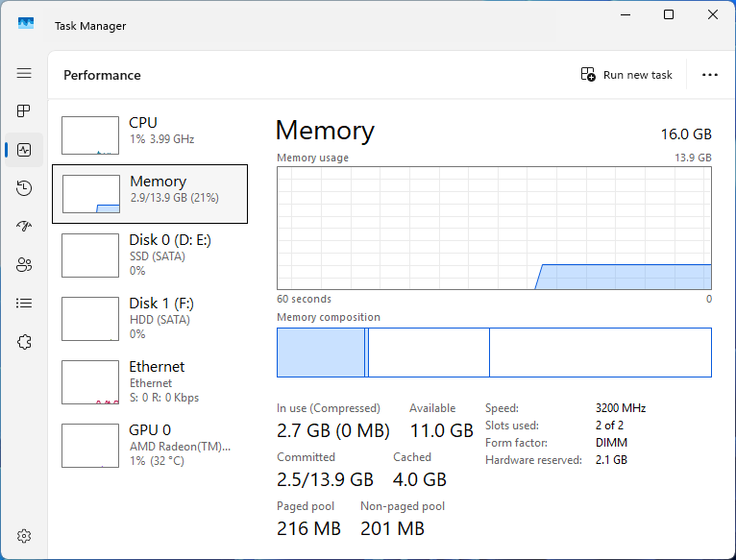This screenshot has width=736, height=560.
Task: Click the 2.7 GB (0 MB) in-use value
Action: (332, 430)
